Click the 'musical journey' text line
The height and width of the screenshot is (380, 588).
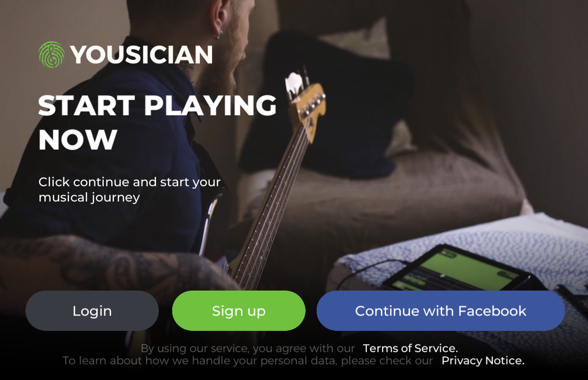pyautogui.click(x=89, y=197)
